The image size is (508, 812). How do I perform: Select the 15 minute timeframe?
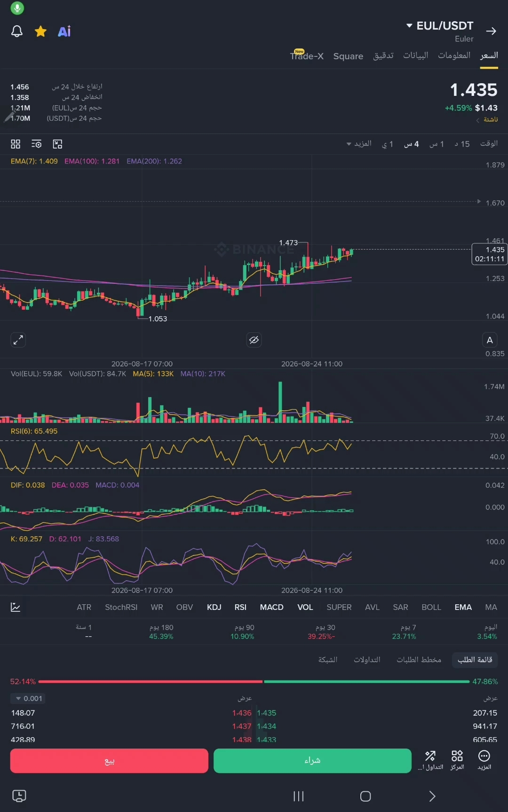click(x=462, y=144)
